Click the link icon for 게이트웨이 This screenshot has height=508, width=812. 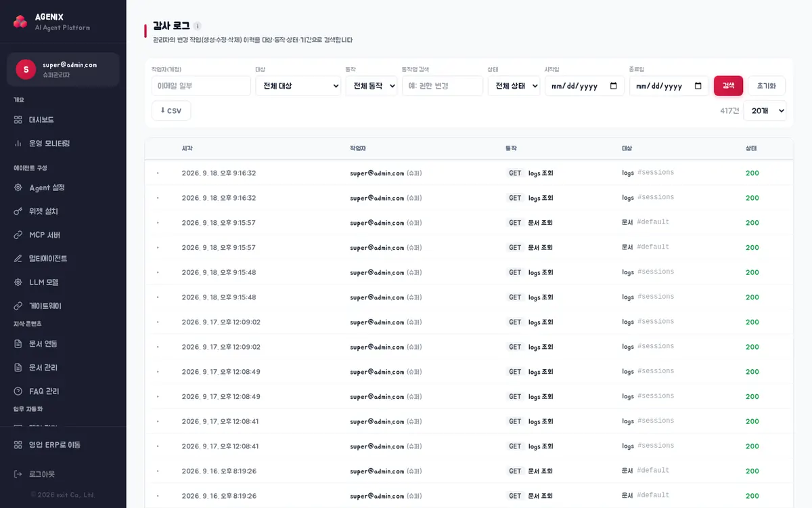(18, 306)
